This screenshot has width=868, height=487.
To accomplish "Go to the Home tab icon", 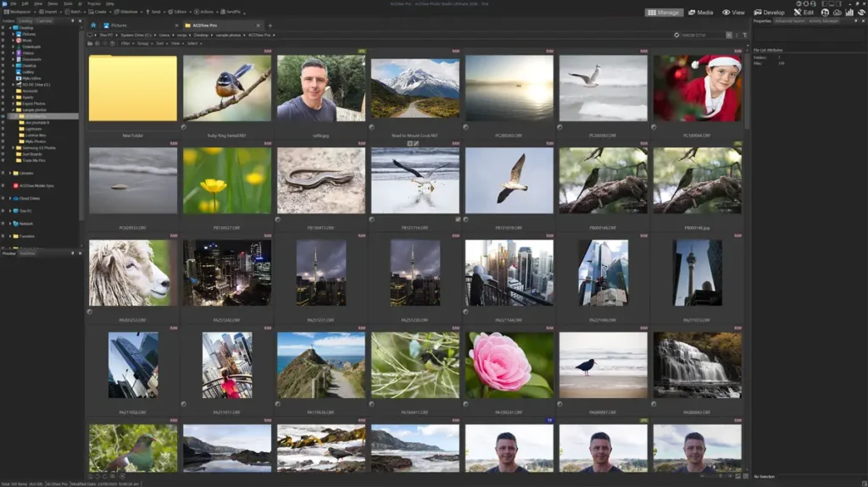I will point(93,25).
